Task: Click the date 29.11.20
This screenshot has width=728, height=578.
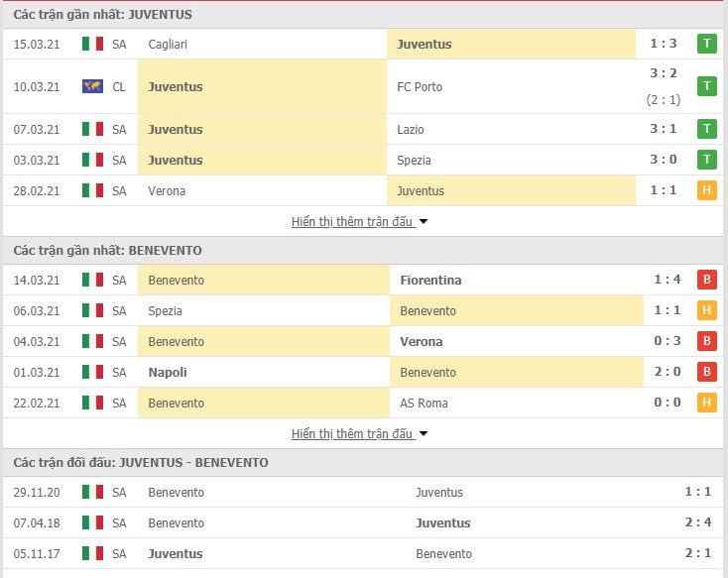Action: (x=37, y=492)
